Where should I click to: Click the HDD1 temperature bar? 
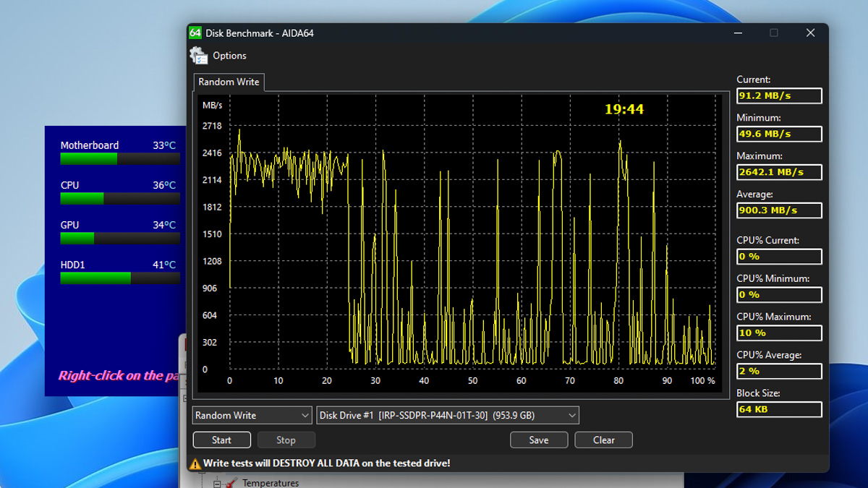point(120,278)
